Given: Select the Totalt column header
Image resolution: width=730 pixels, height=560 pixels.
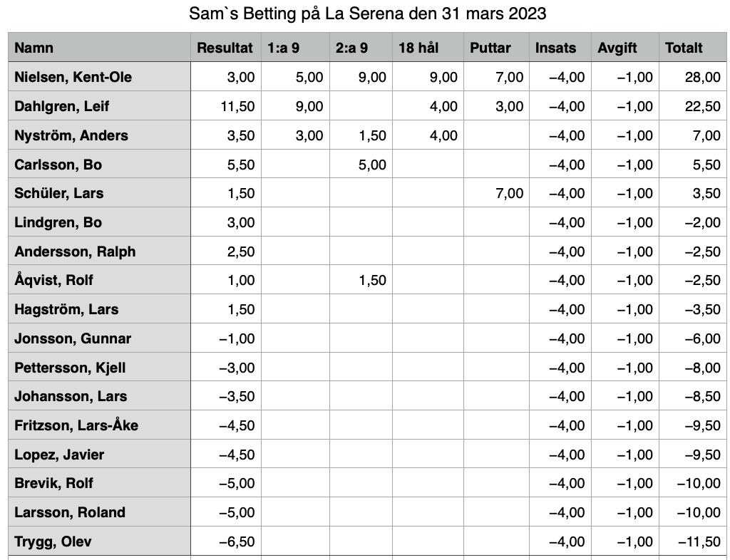Looking at the screenshot, I should (693, 48).
